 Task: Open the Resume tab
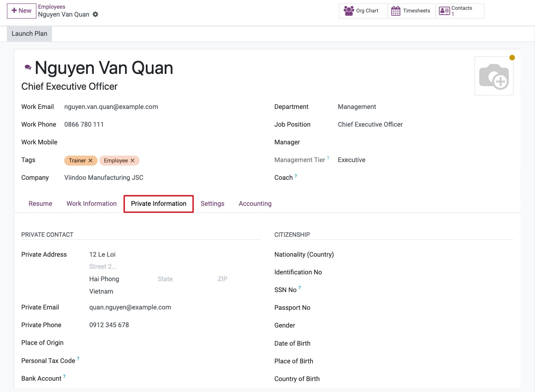[40, 204]
